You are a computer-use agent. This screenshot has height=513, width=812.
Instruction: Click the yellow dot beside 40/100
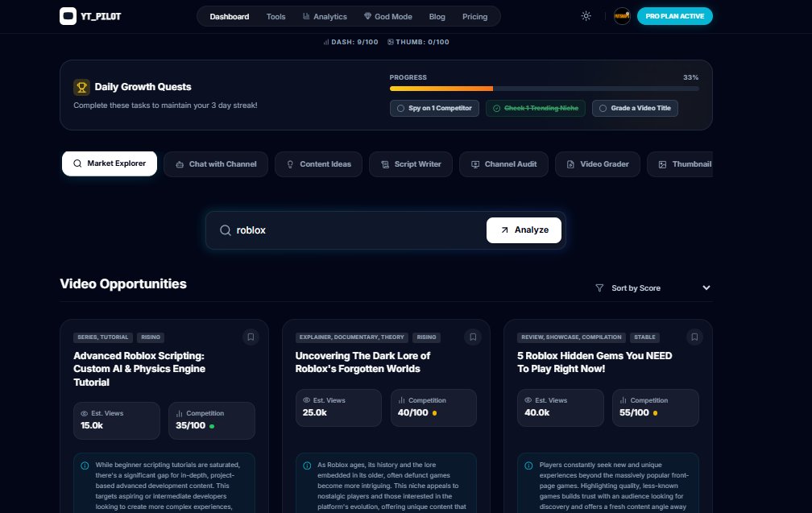point(434,413)
